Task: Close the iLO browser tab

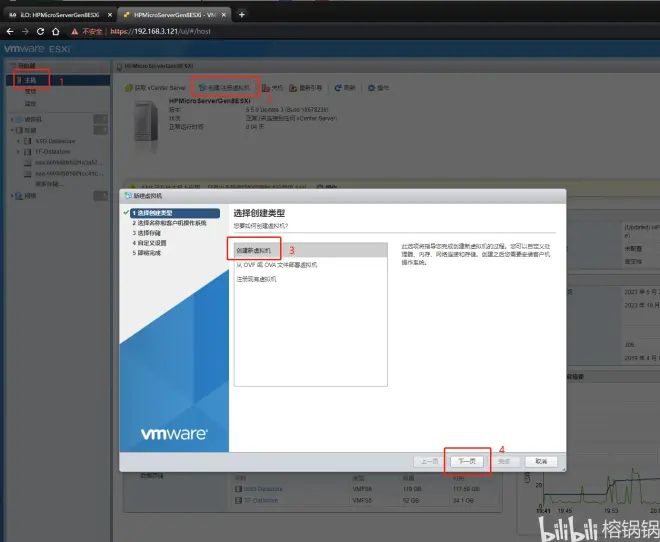Action: [x=110, y=15]
